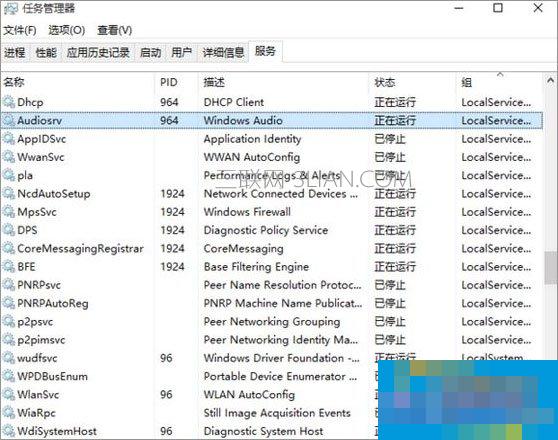558x440 pixels.
Task: Switch to the 详细信息 tab
Action: click(223, 53)
